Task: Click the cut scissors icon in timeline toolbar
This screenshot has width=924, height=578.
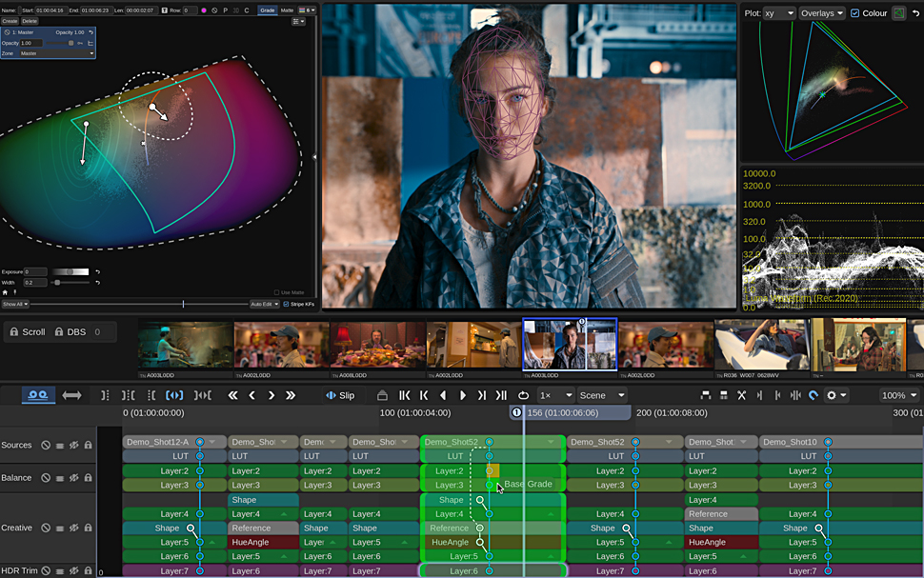Action: coord(741,395)
